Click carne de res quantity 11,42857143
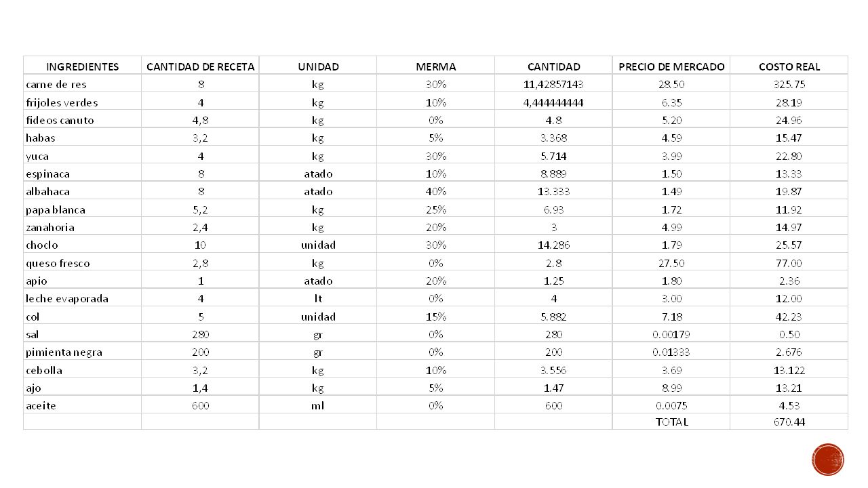This screenshot has width=868, height=488. coord(554,85)
